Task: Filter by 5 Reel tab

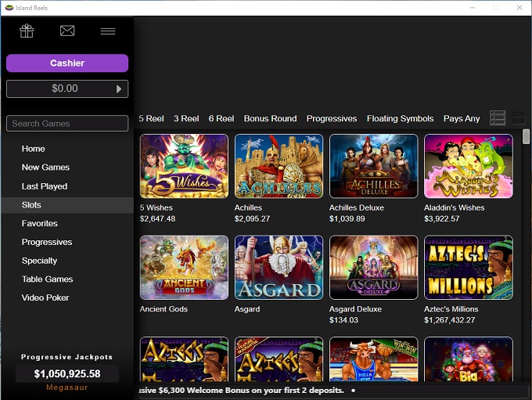Action: pyautogui.click(x=151, y=118)
